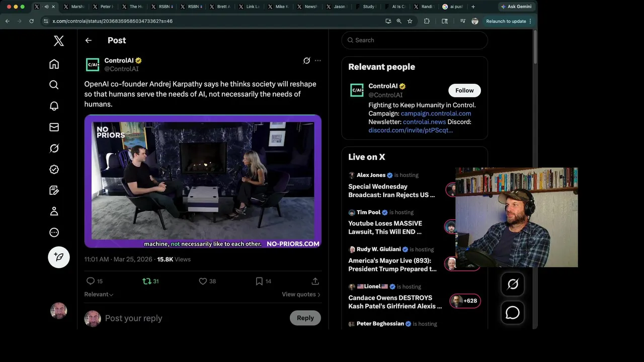Open Profile icon in the sidebar

coord(54,212)
